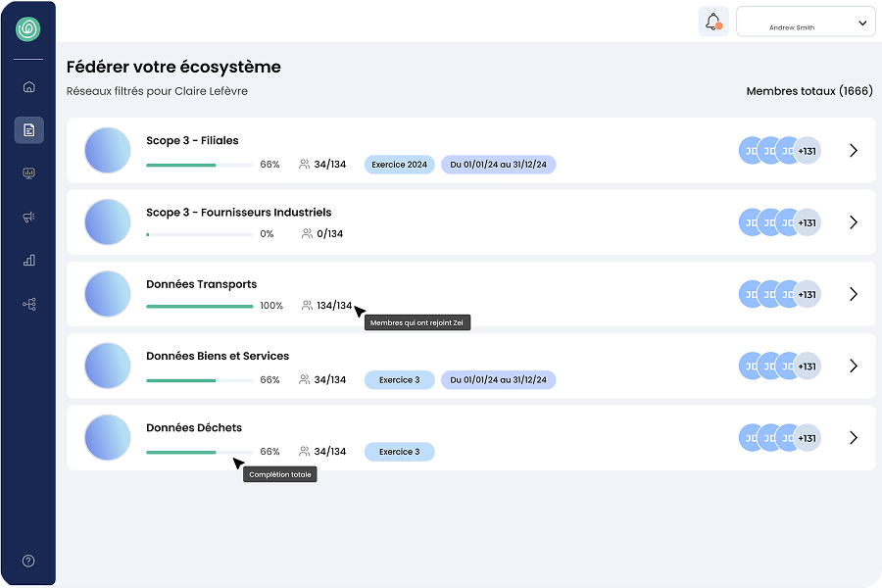The width and height of the screenshot is (882, 588).
Task: Click the notification bell icon
Action: click(x=712, y=21)
